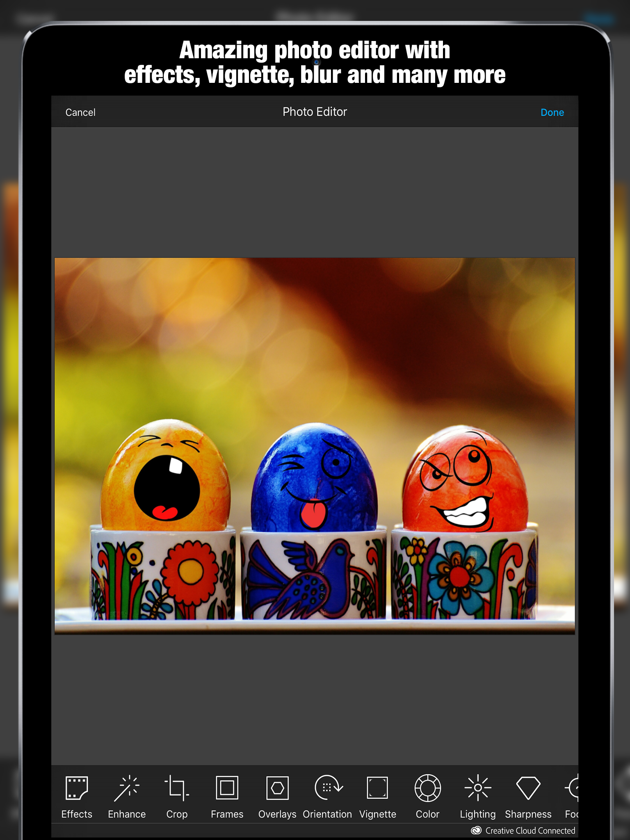Open the Effects tool
Image resolution: width=630 pixels, height=840 pixels.
(77, 796)
